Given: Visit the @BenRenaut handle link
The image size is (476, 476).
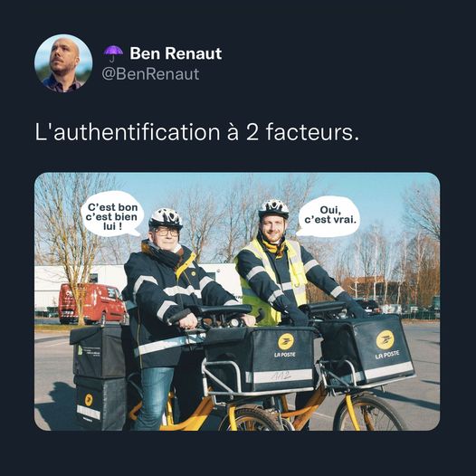Looking at the screenshot, I should tap(150, 74).
